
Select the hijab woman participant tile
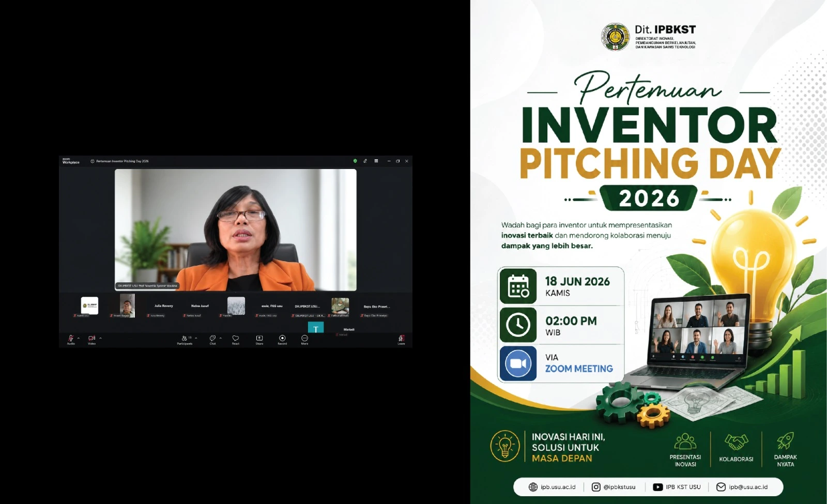click(340, 306)
